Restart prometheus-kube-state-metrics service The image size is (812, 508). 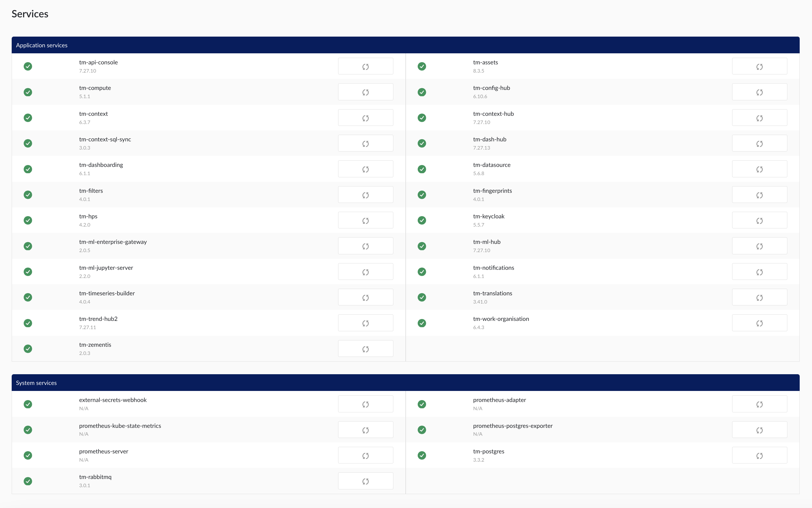tap(365, 430)
